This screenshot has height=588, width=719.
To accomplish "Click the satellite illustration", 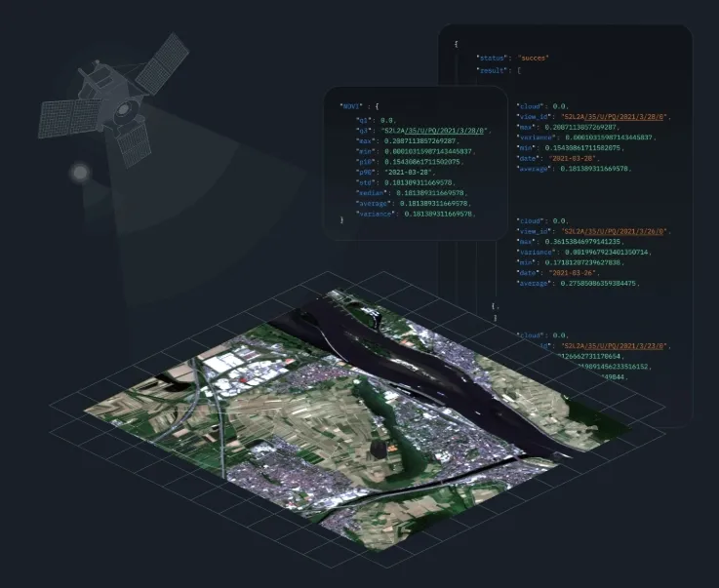I will [115, 98].
